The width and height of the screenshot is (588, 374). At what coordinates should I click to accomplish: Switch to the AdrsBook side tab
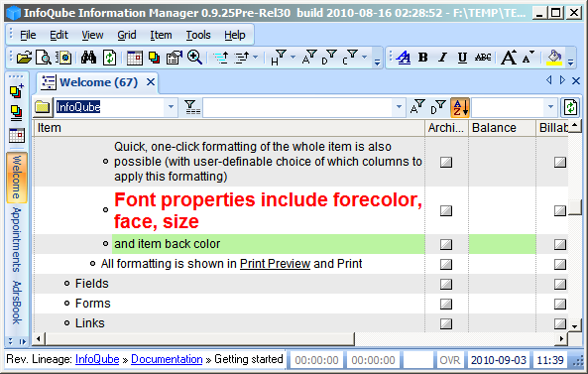(x=17, y=303)
